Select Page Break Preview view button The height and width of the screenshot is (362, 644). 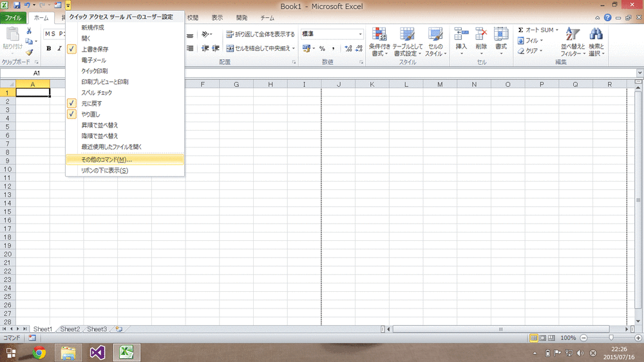pyautogui.click(x=552, y=338)
